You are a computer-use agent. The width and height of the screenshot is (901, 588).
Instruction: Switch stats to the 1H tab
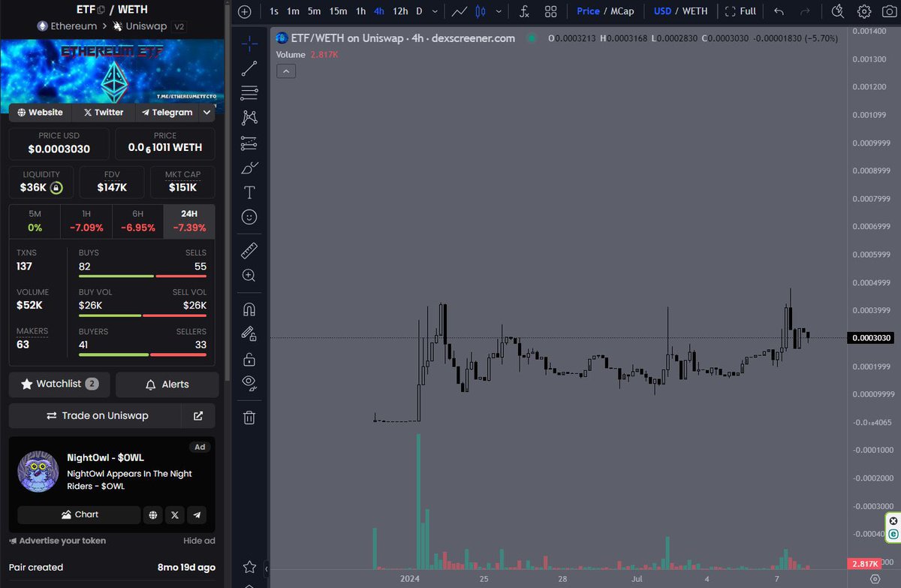86,220
